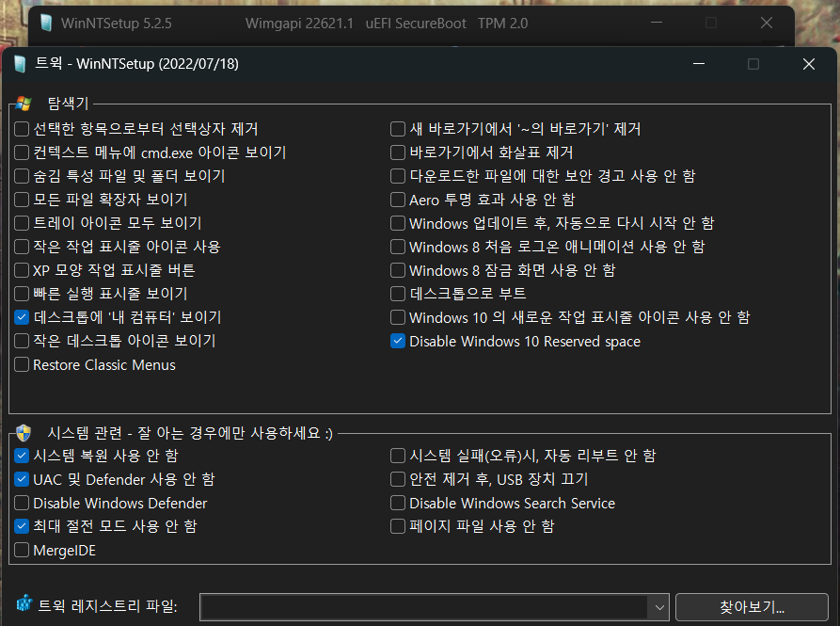840x626 pixels.
Task: Uncheck 데스크톱에 '내 컴퓨터' 보이기
Action: (x=22, y=318)
